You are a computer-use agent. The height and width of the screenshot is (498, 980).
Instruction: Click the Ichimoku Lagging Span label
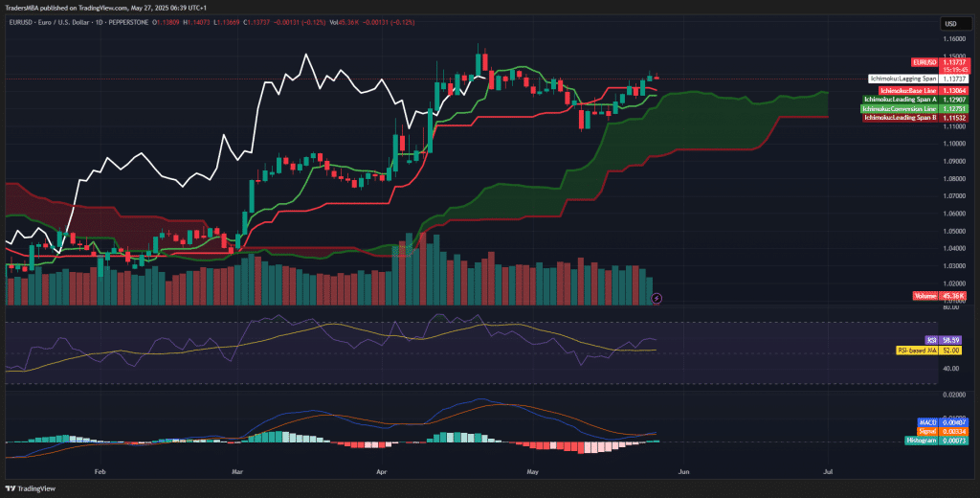[902, 79]
